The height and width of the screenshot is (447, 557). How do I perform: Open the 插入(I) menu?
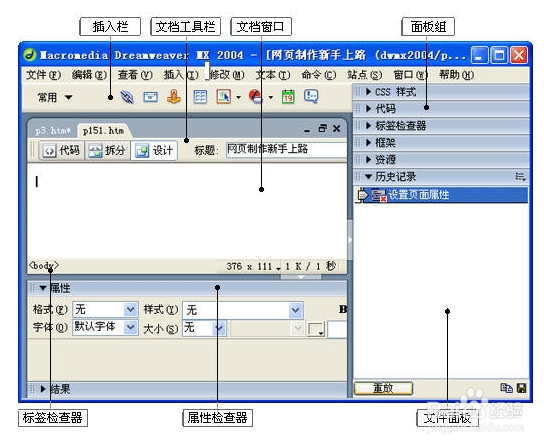(180, 75)
